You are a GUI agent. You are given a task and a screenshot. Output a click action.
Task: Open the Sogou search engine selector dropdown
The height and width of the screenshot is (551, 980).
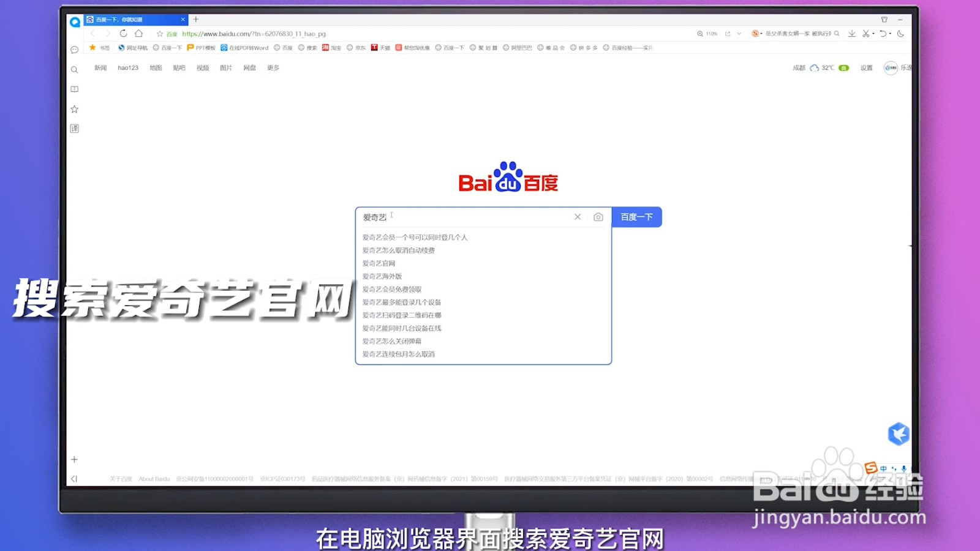pos(757,34)
